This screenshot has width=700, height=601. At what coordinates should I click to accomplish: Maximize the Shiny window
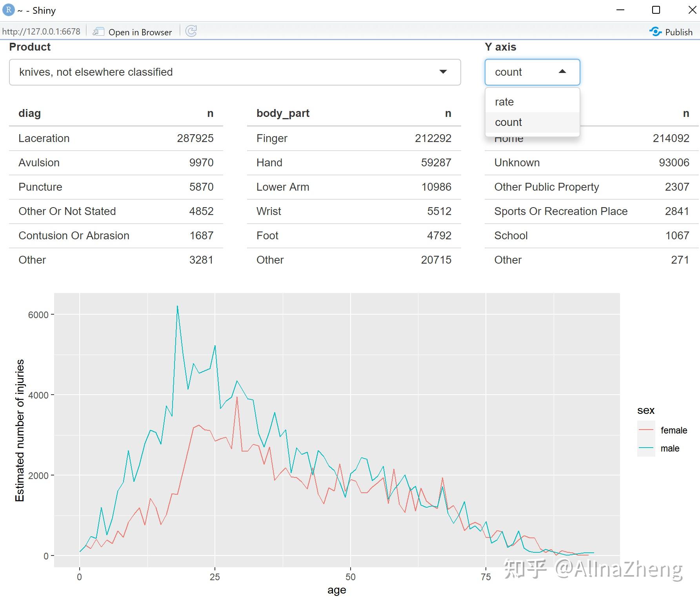[x=656, y=10]
